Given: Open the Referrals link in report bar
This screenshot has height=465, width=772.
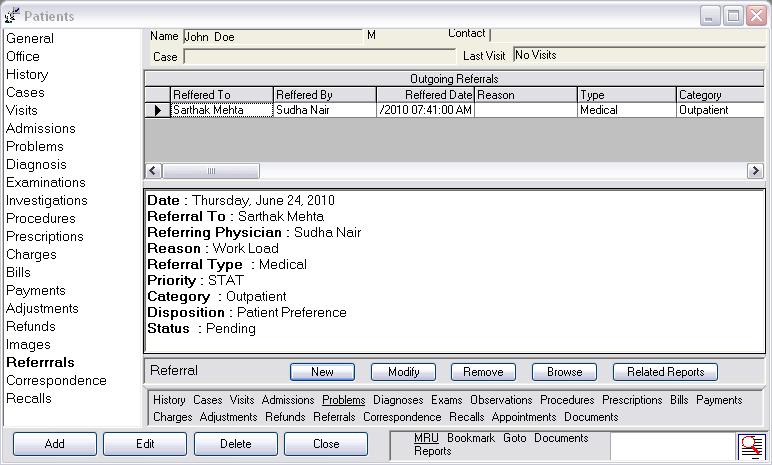Looking at the screenshot, I should pyautogui.click(x=334, y=417).
